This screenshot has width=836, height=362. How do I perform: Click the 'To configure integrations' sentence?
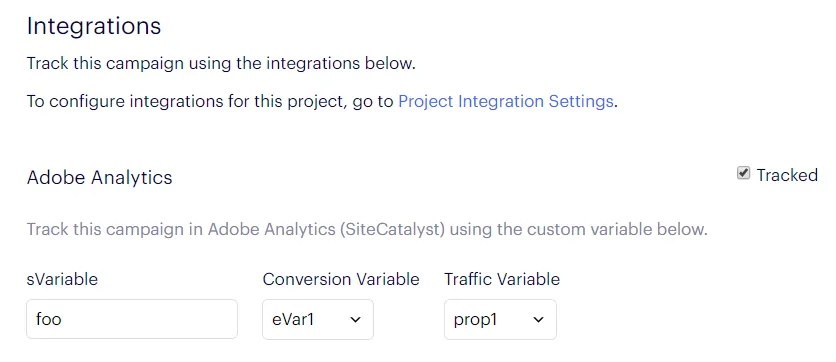[x=322, y=101]
